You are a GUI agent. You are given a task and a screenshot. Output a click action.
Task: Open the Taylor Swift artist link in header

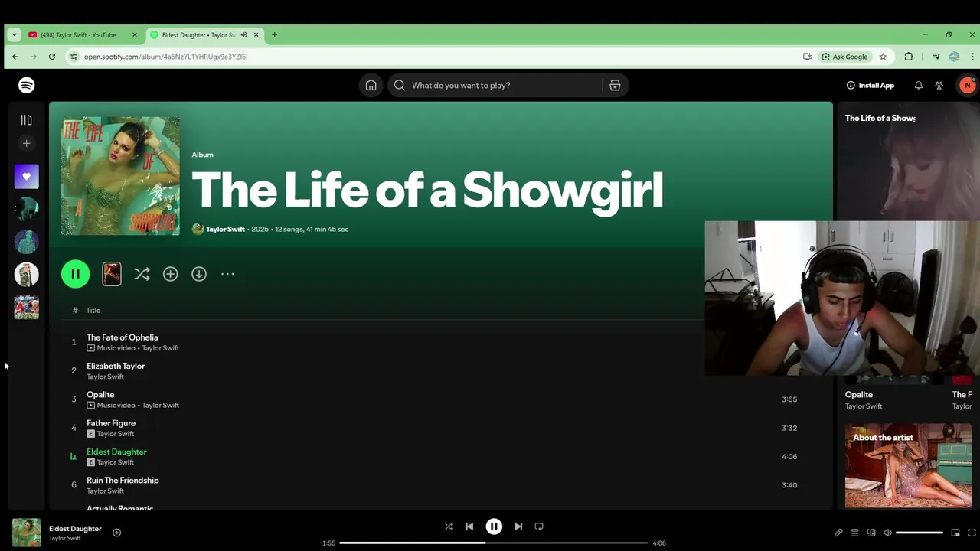click(x=225, y=229)
